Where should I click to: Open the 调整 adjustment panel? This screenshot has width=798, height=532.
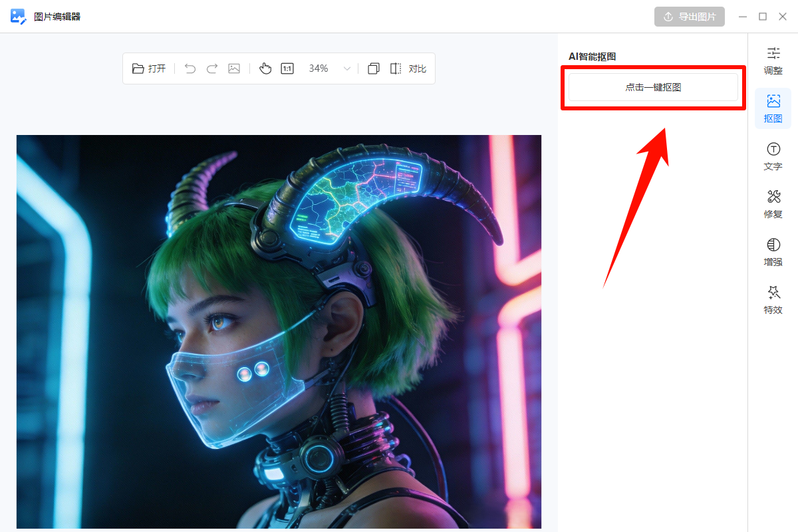coord(773,61)
